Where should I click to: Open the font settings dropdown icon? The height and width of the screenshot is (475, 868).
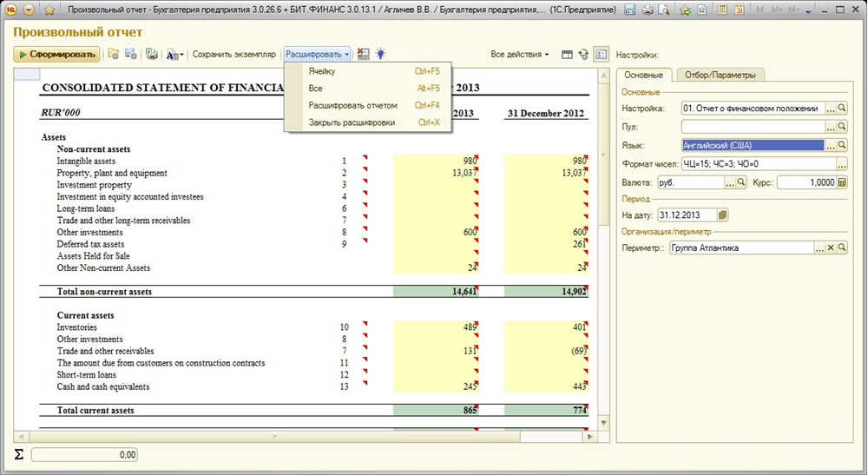tap(175, 54)
